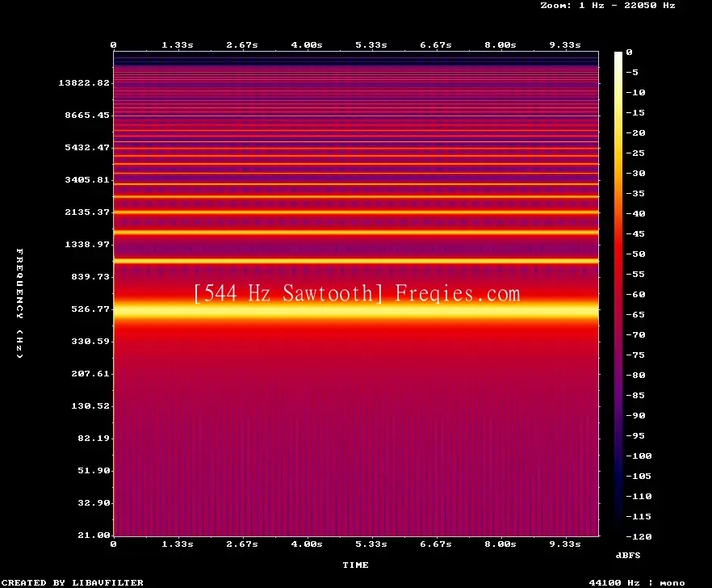Select the 526.77 frequency axis label
Image resolution: width=712 pixels, height=588 pixels.
click(x=90, y=309)
